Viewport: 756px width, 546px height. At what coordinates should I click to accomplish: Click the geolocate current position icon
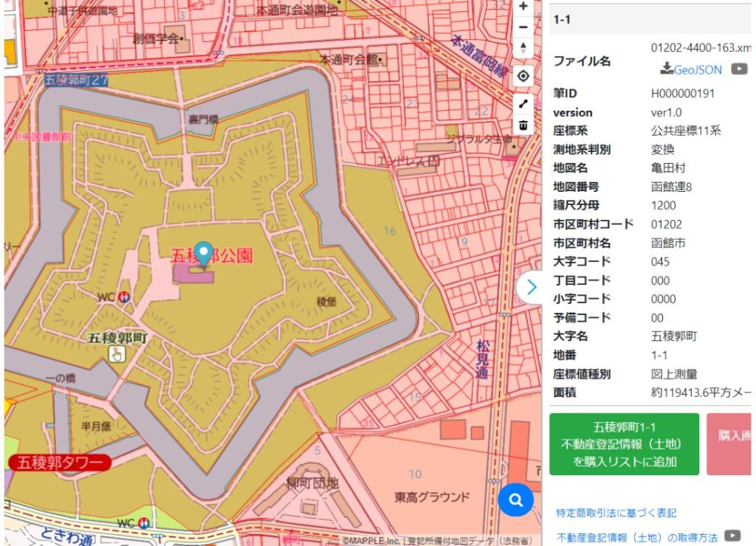523,76
